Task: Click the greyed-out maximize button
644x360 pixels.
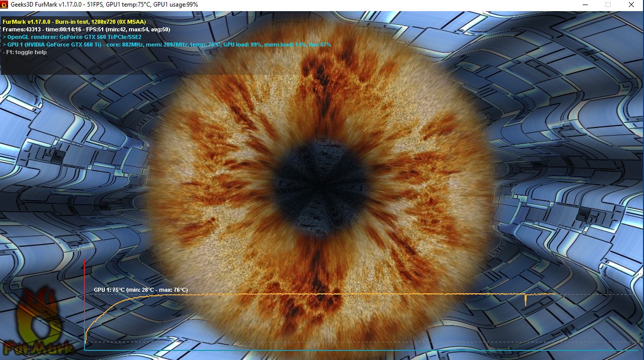Action: (x=608, y=5)
